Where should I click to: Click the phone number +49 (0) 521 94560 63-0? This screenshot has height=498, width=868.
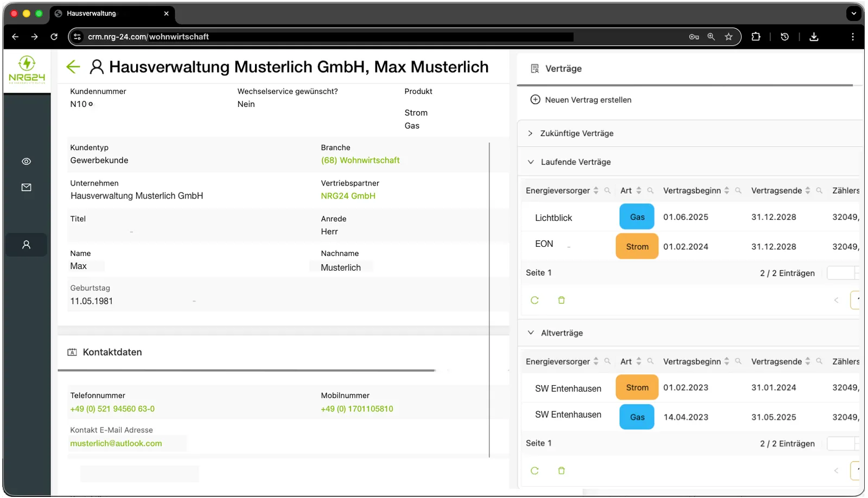112,409
